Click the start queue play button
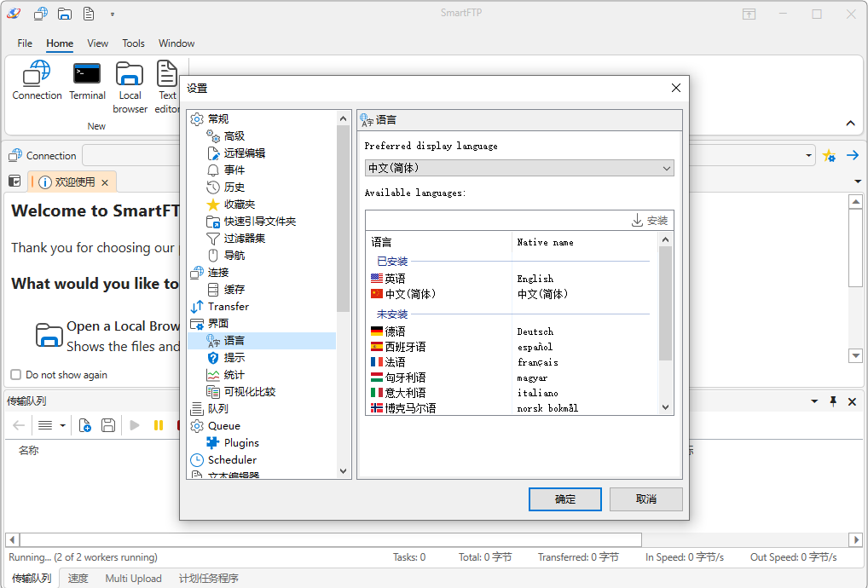The height and width of the screenshot is (588, 868). click(135, 425)
